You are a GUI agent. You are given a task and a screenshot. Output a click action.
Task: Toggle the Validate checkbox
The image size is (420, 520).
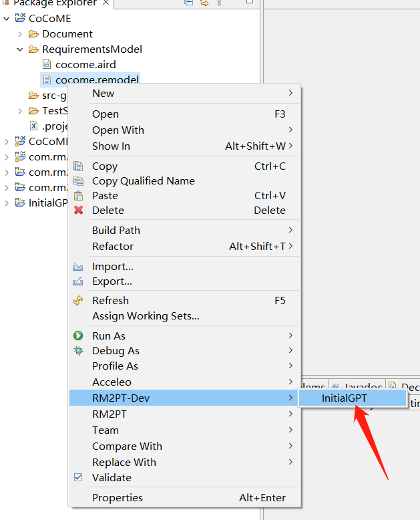point(78,478)
